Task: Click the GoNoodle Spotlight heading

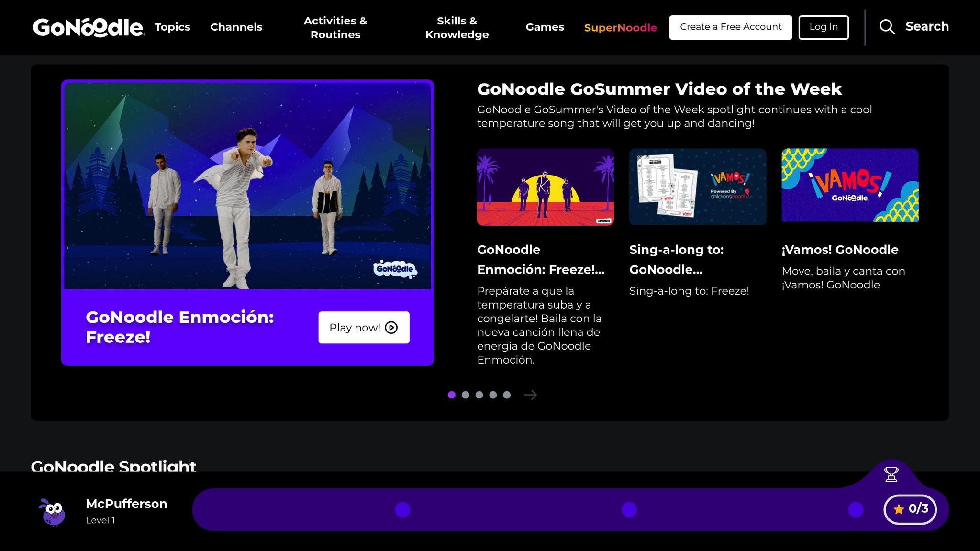Action: tap(113, 465)
